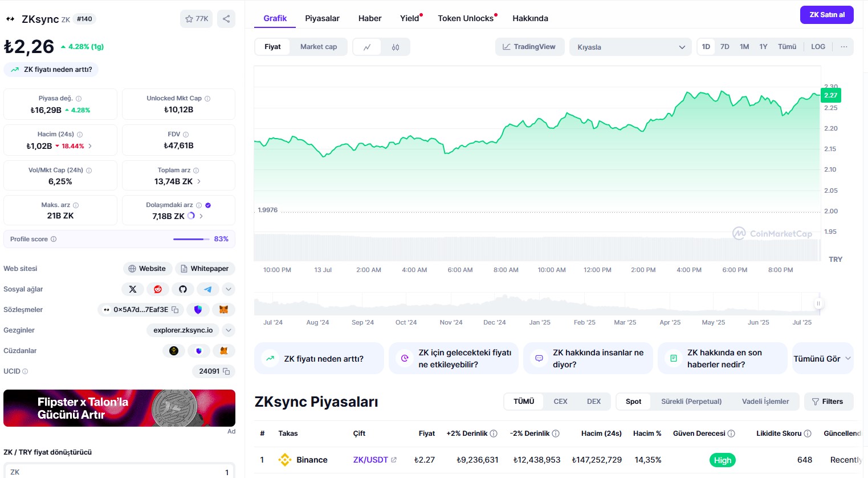Open the Binance wallet icon in Cüzdanlar row
The width and height of the screenshot is (868, 478).
[174, 351]
